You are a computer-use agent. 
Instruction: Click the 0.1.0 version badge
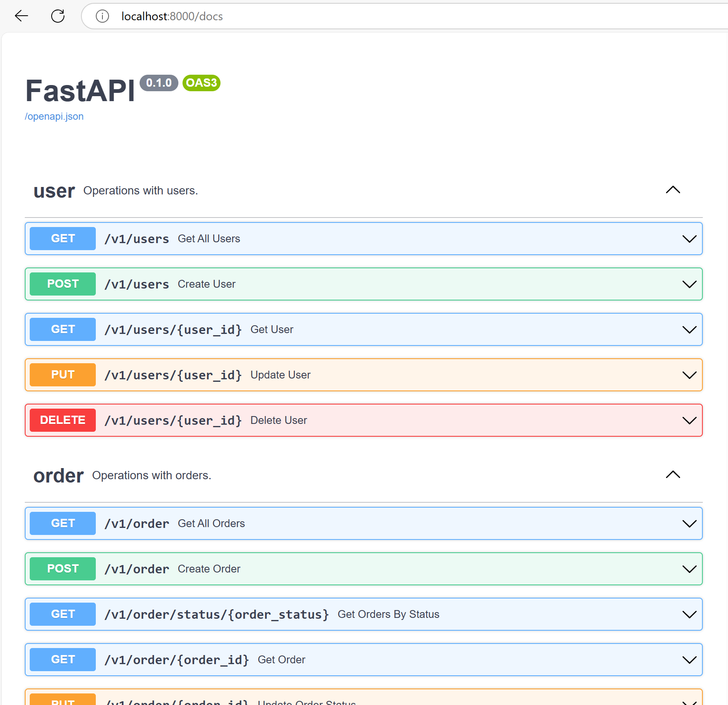click(159, 83)
